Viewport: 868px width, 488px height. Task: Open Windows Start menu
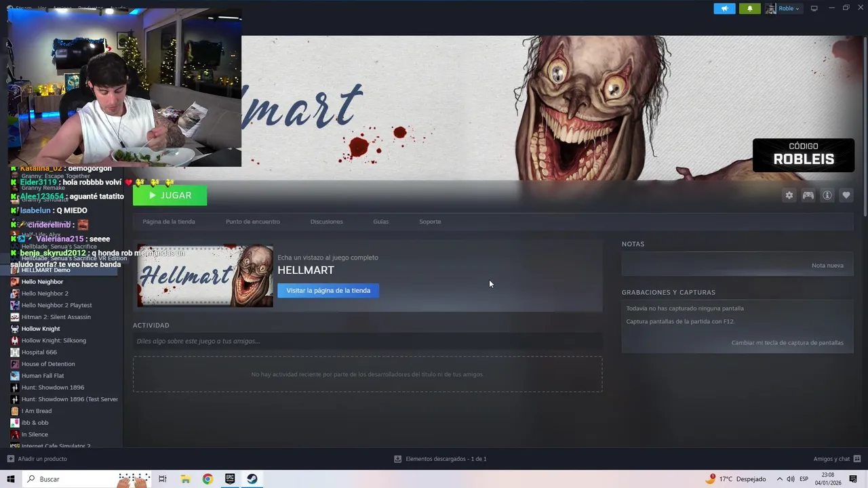click(x=11, y=479)
